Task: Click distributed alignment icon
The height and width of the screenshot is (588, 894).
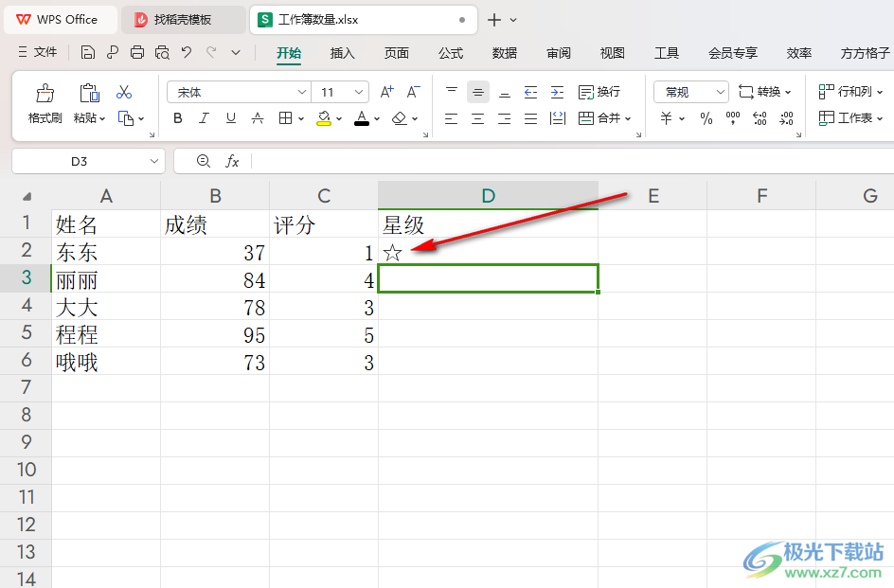Action: pos(557,118)
